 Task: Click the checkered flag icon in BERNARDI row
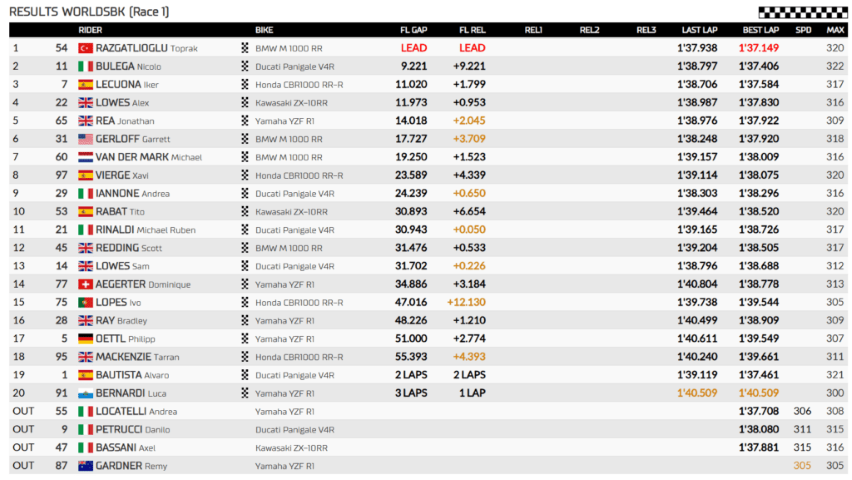point(245,393)
